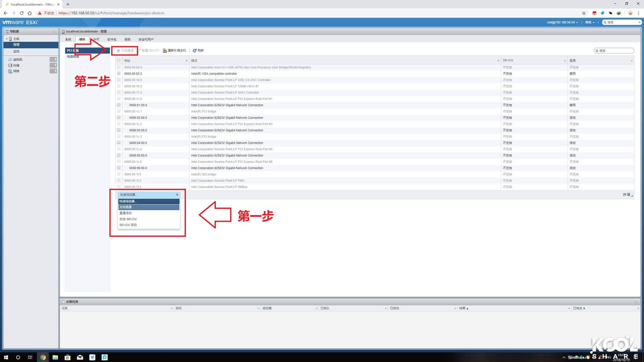The image size is (644, 362).
Task: Click the Configure SR-IOV toolbar button
Action: 149,51
